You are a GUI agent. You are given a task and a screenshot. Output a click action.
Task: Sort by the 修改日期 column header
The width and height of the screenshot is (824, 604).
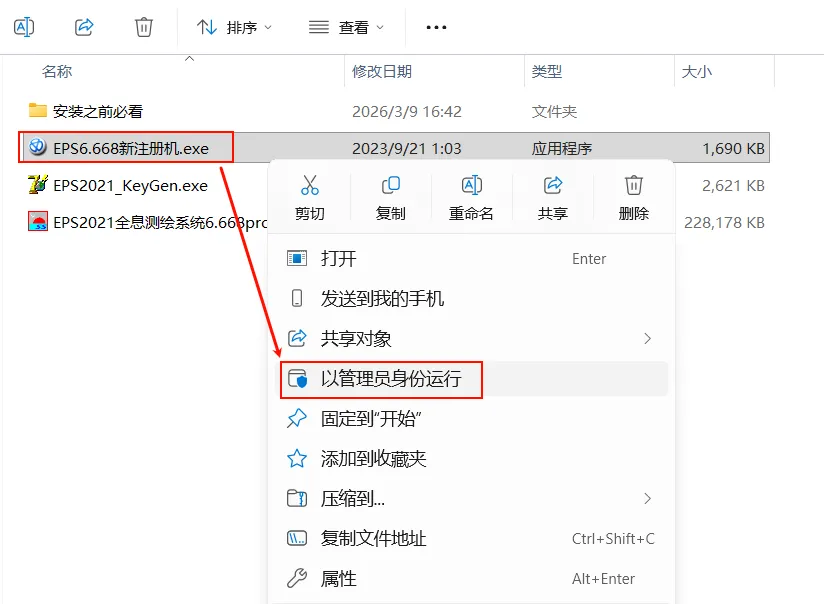[x=382, y=71]
